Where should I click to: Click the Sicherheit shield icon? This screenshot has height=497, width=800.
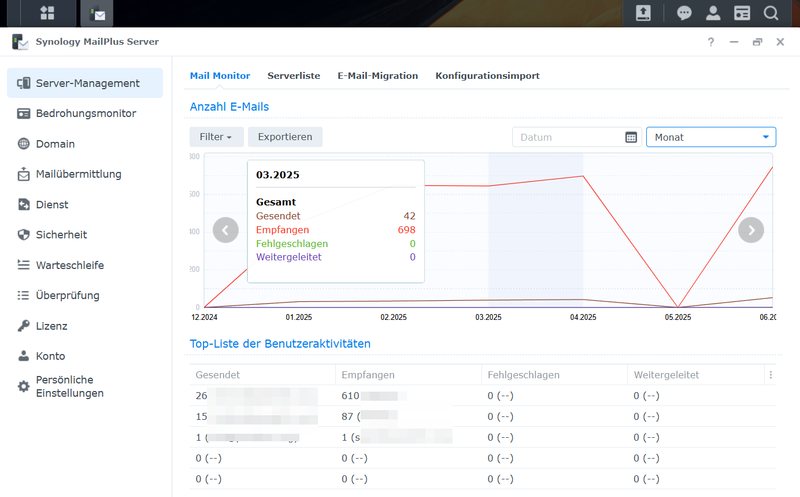click(23, 235)
